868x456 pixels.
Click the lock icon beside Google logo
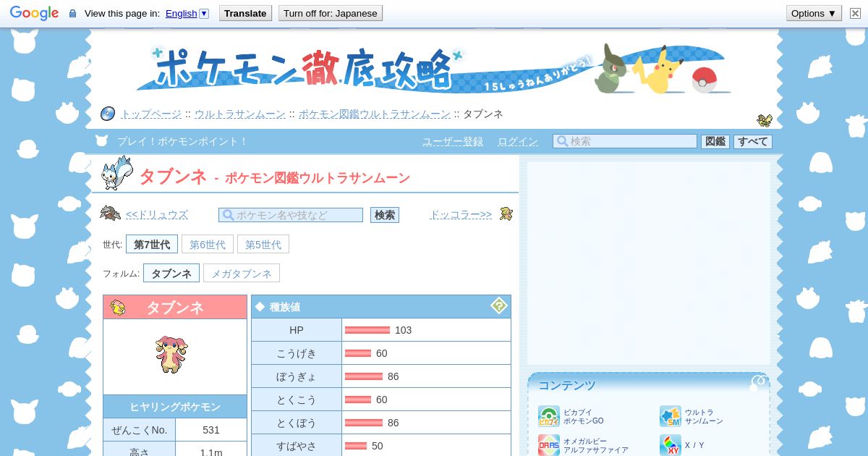[72, 14]
